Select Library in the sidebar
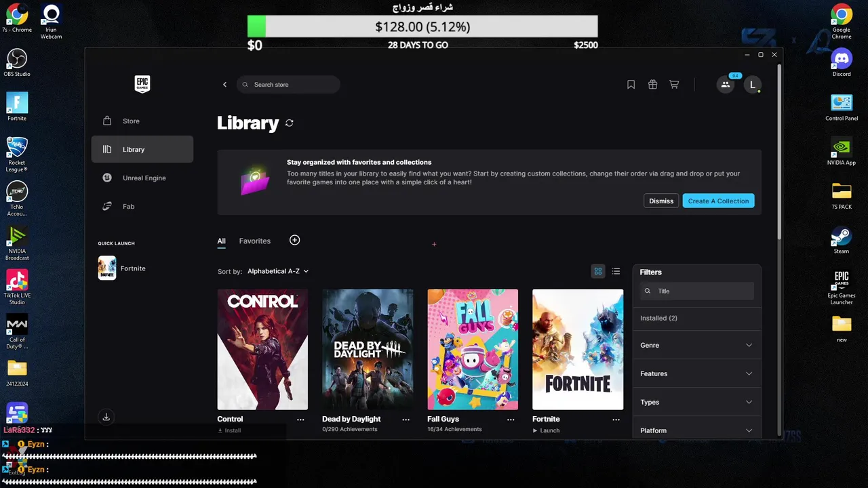Viewport: 868px width, 488px height. (142, 149)
